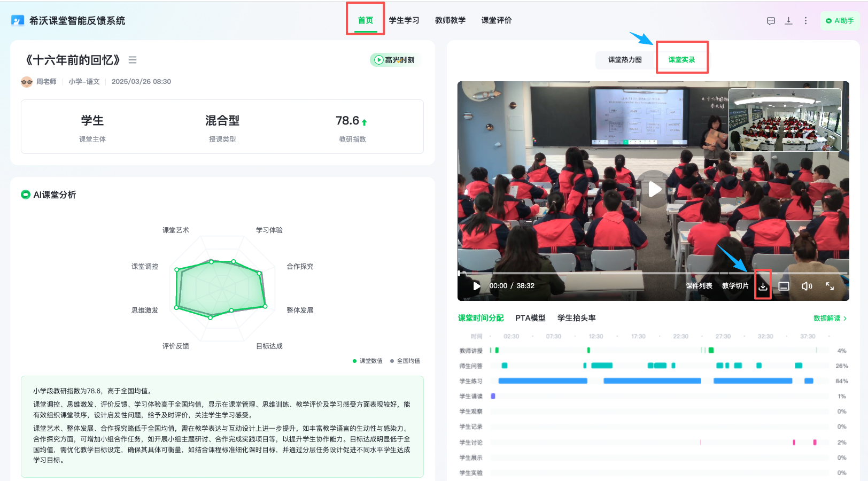Open the three-dot more options menu
Screen dimensions: 868x481
point(805,21)
